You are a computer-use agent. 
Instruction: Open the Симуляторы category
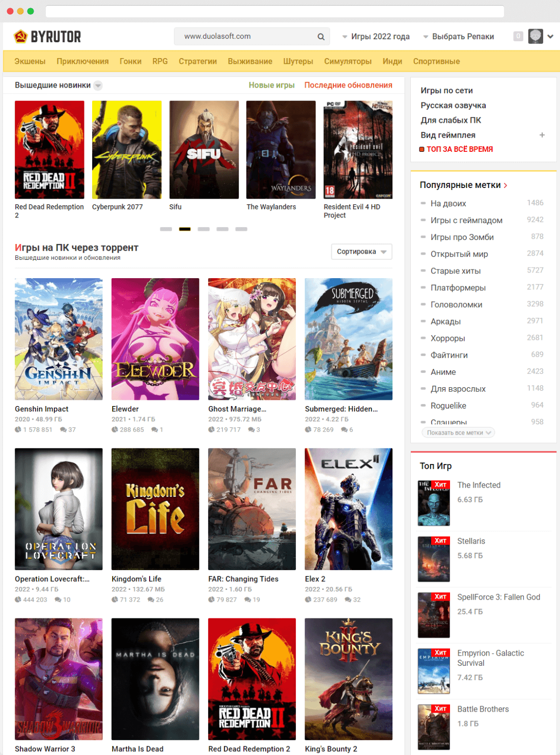348,61
